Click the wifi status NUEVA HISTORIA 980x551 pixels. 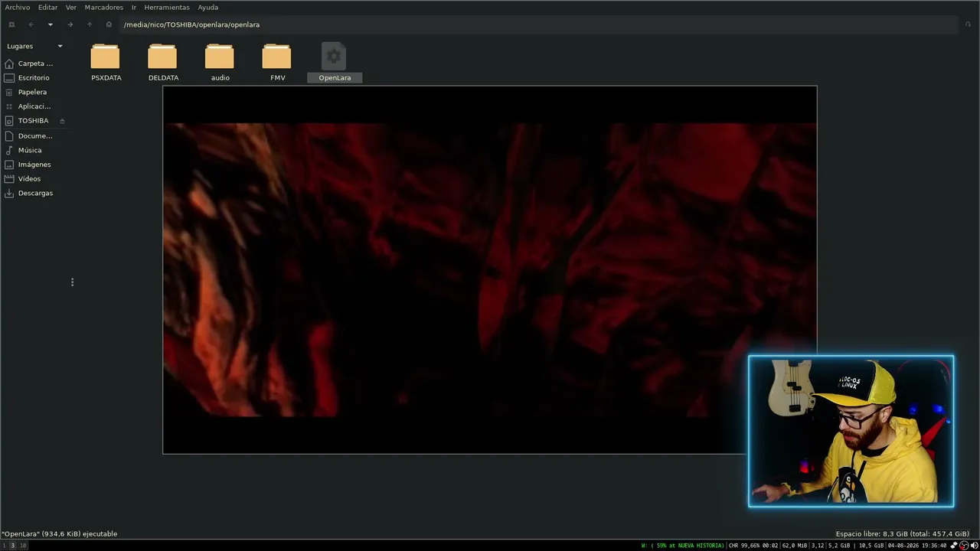tap(683, 546)
